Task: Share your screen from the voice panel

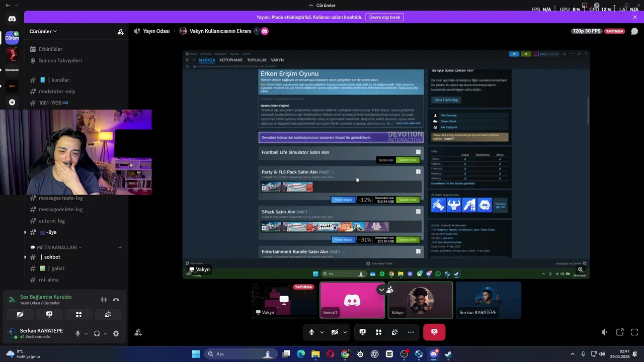Action: 49,314
